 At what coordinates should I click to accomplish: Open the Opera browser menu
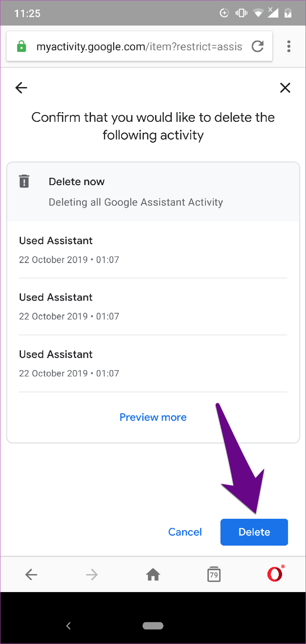pos(289,46)
